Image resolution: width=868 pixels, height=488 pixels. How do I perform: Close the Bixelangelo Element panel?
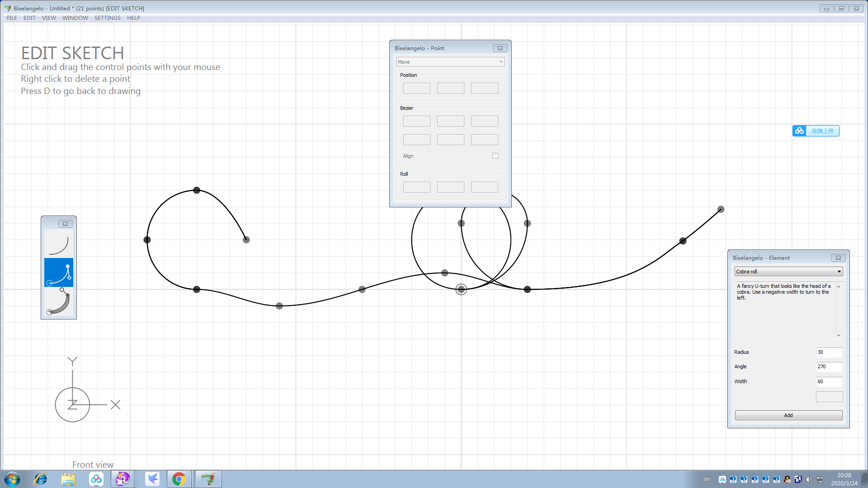(838, 258)
